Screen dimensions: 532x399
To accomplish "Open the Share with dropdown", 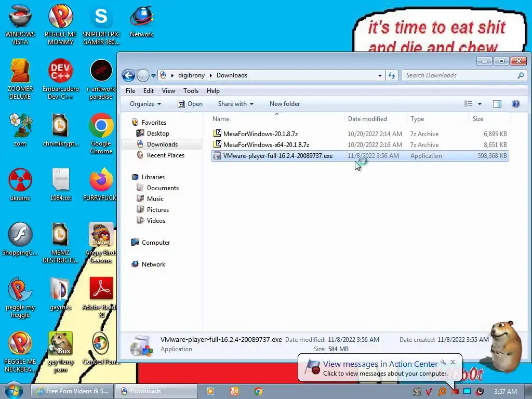I will pyautogui.click(x=236, y=104).
